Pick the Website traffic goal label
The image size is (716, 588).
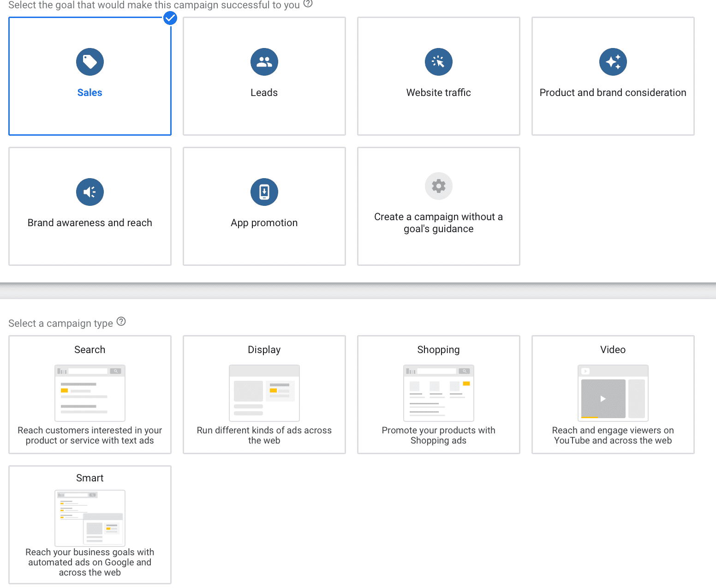click(439, 93)
